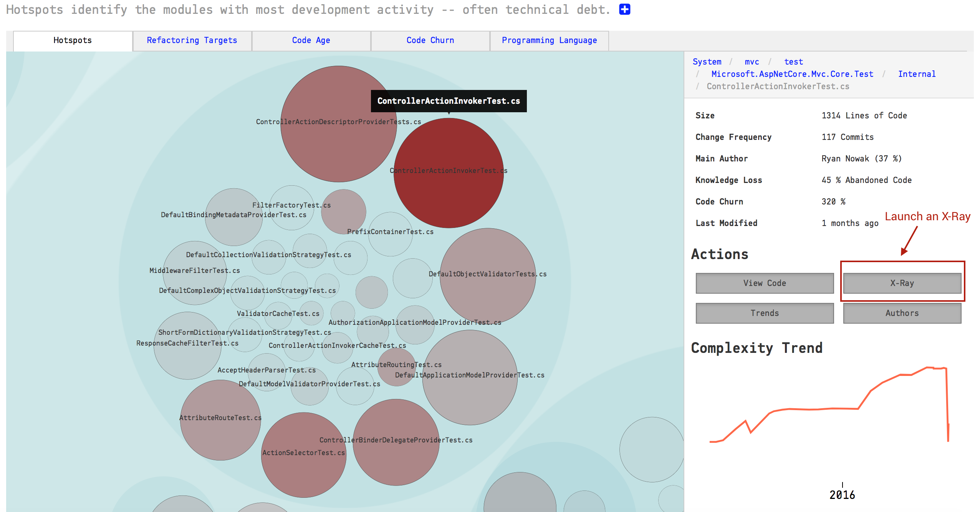Select the ActionSelectorTest.cs circle
The image size is (980, 512).
click(303, 455)
